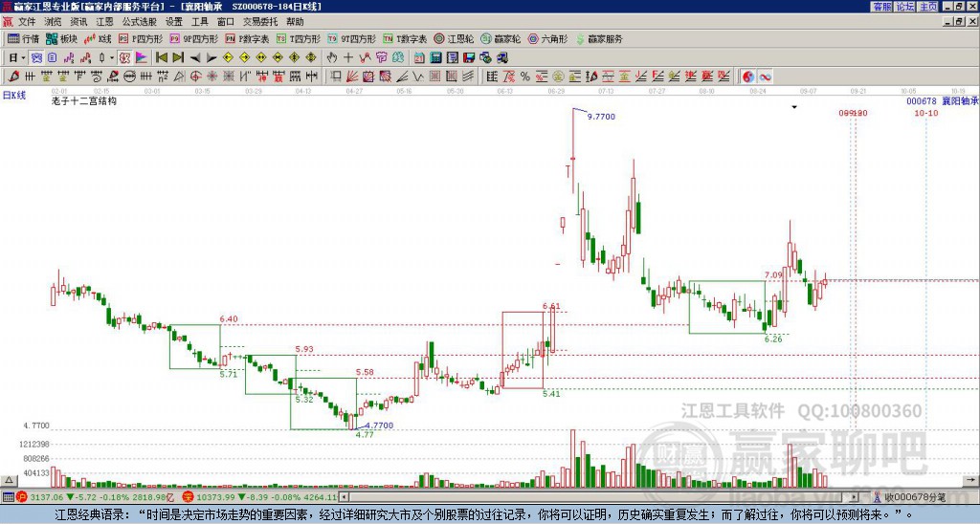Image resolution: width=980 pixels, height=524 pixels.
Task: Toggle the yin-yang icon button
Action: point(748,76)
